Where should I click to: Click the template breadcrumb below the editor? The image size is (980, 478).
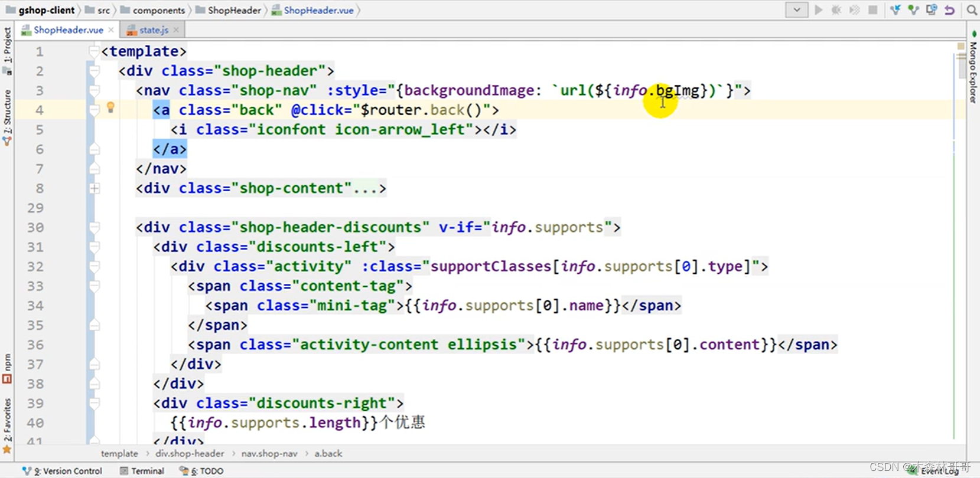click(119, 453)
